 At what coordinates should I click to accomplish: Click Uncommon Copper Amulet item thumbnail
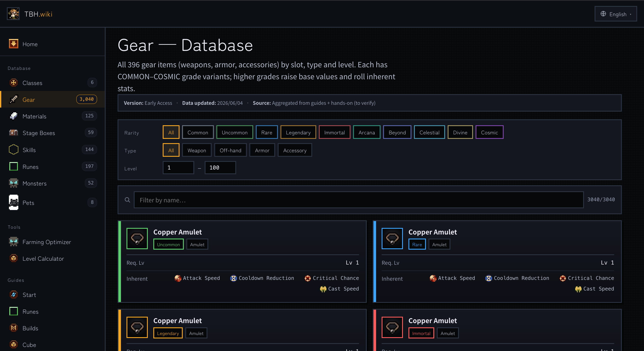(137, 238)
